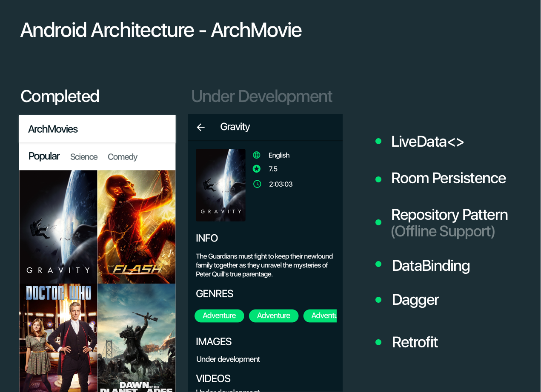Click the 2:03:03 runtime value
Screen dimensions: 541x392
click(x=281, y=185)
